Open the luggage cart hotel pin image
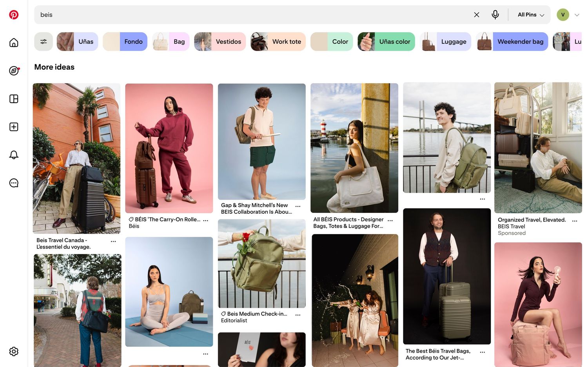 coord(538,148)
